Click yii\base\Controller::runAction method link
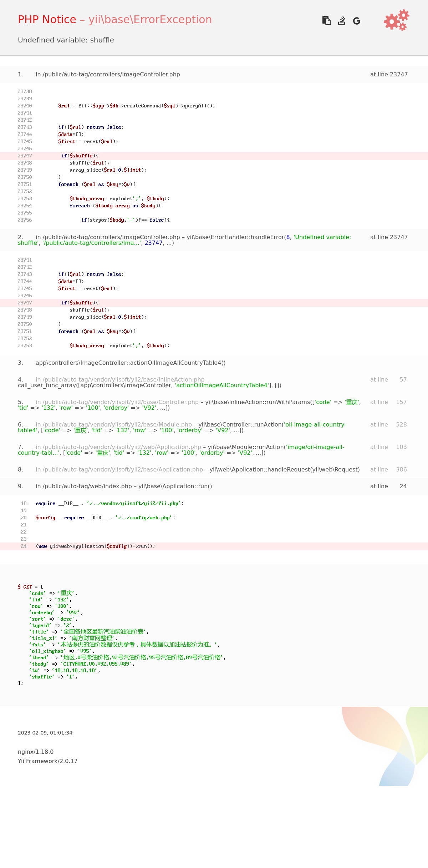This screenshot has width=428, height=868. point(240,425)
